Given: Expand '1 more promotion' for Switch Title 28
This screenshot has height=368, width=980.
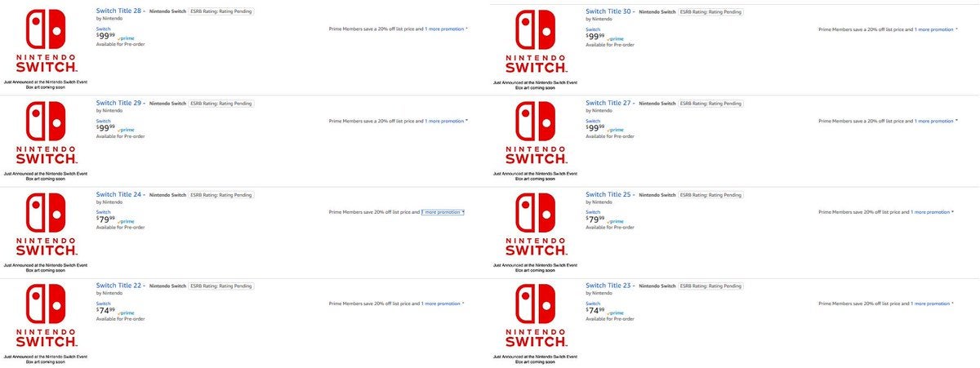Looking at the screenshot, I should point(445,29).
